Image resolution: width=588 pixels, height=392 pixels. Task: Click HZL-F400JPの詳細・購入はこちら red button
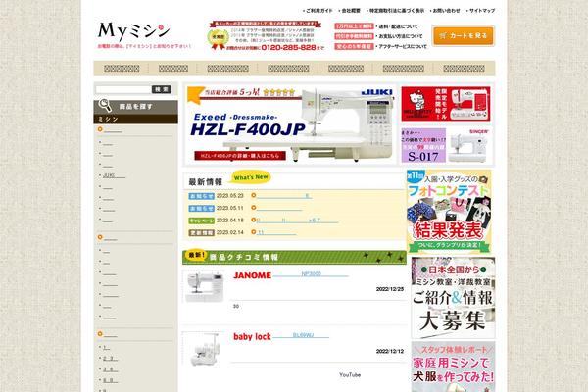click(x=240, y=155)
